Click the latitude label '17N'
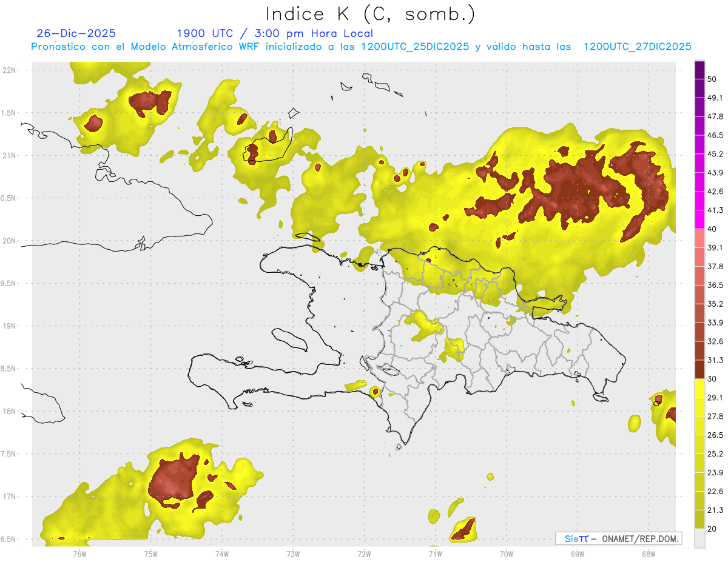The image size is (728, 562). tap(9, 497)
